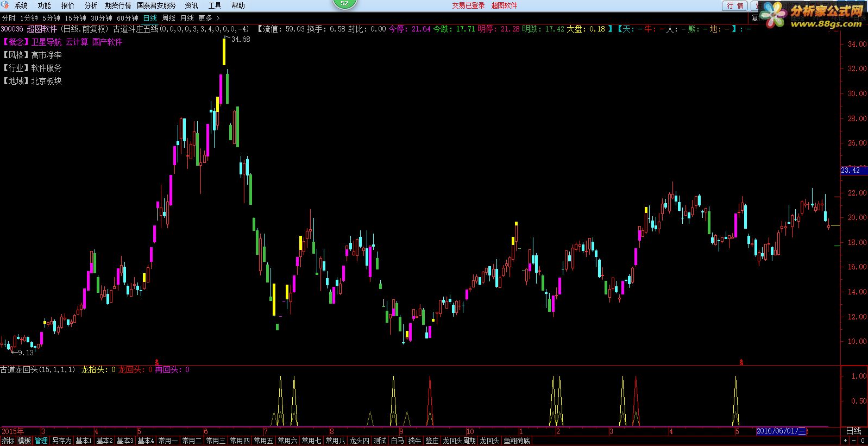The height and width of the screenshot is (446, 868).
Task: Open the 指标 bottom tab
Action: (8, 441)
